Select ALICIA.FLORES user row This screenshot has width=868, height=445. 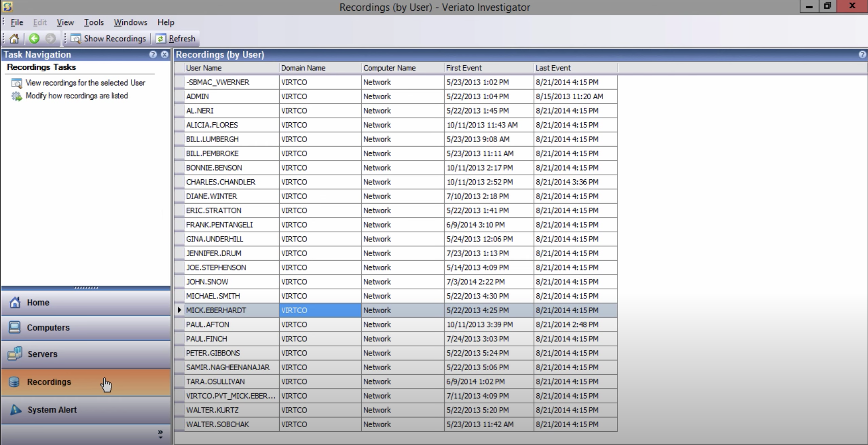[x=396, y=125]
